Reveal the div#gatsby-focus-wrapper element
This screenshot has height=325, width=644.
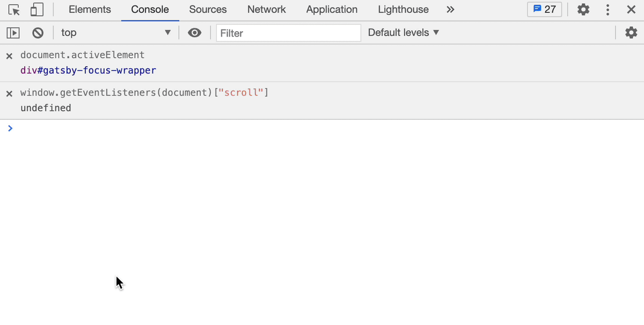pyautogui.click(x=89, y=70)
